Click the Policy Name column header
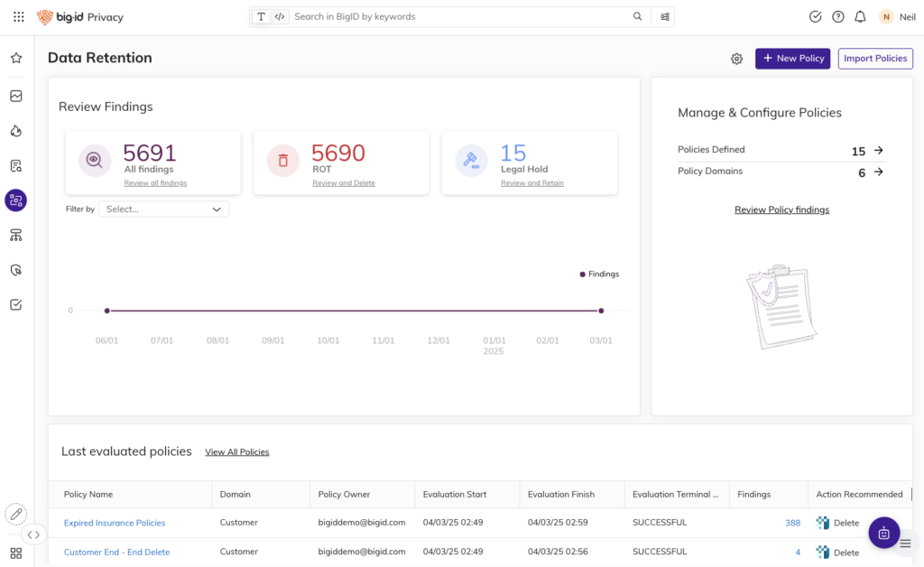Image resolution: width=924 pixels, height=567 pixels. point(88,494)
